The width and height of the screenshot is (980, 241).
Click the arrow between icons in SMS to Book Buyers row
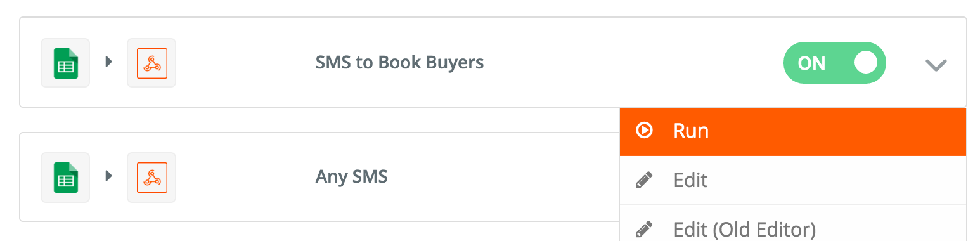(x=108, y=62)
